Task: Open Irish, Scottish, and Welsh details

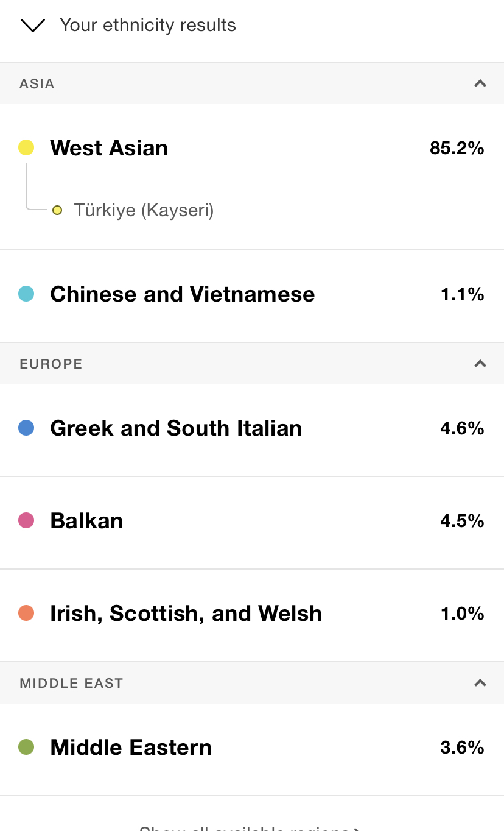Action: [x=186, y=614]
